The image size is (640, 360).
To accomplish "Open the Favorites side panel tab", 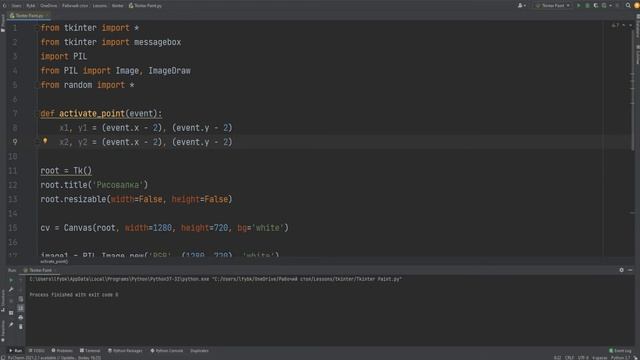I will click(x=3, y=331).
